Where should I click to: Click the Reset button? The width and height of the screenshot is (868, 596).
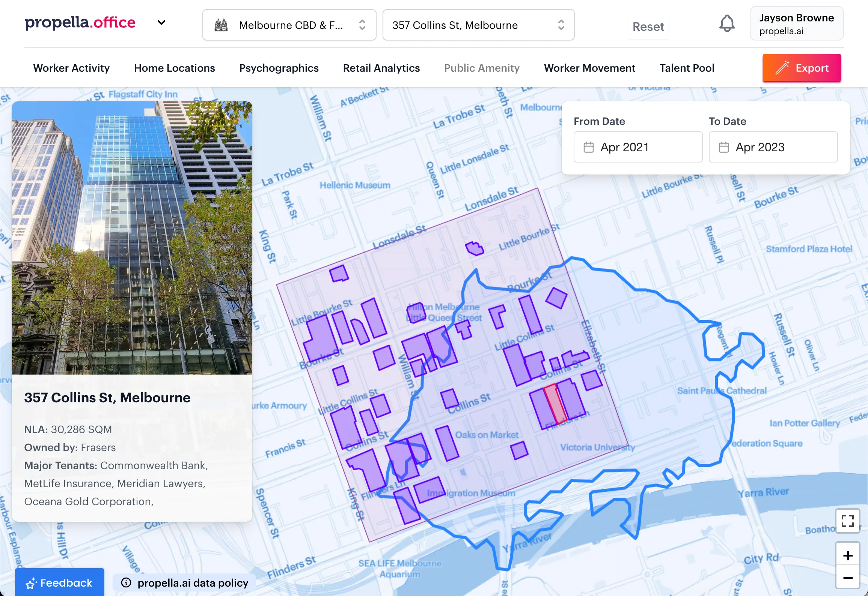[648, 27]
